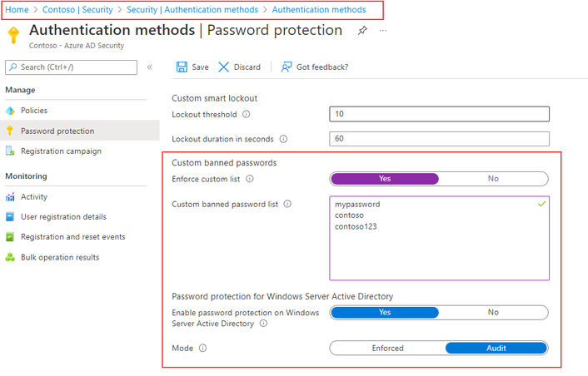This screenshot has height=376, width=588.
Task: Click the Save disk icon
Action: tap(182, 67)
